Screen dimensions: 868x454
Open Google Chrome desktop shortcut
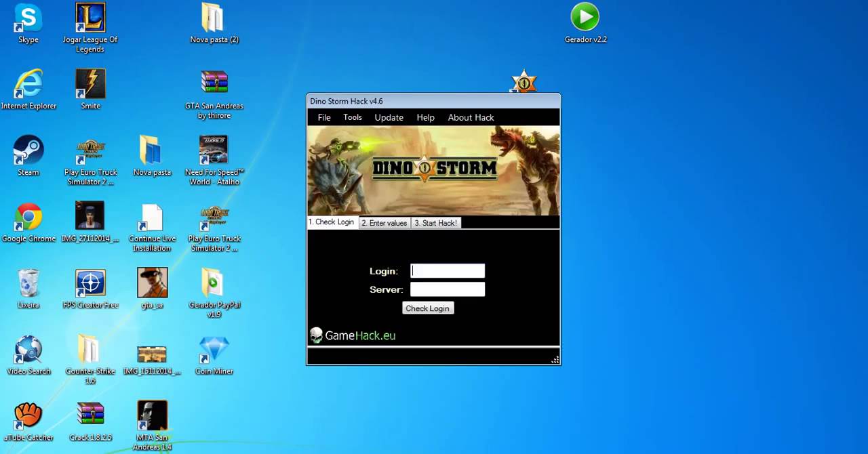coord(28,222)
